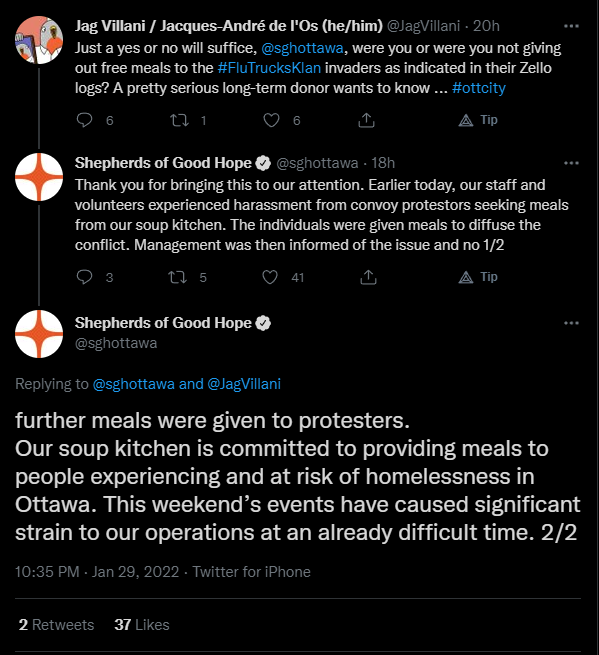Open Jag Villani's profile avatar
The image size is (599, 655).
tap(39, 40)
